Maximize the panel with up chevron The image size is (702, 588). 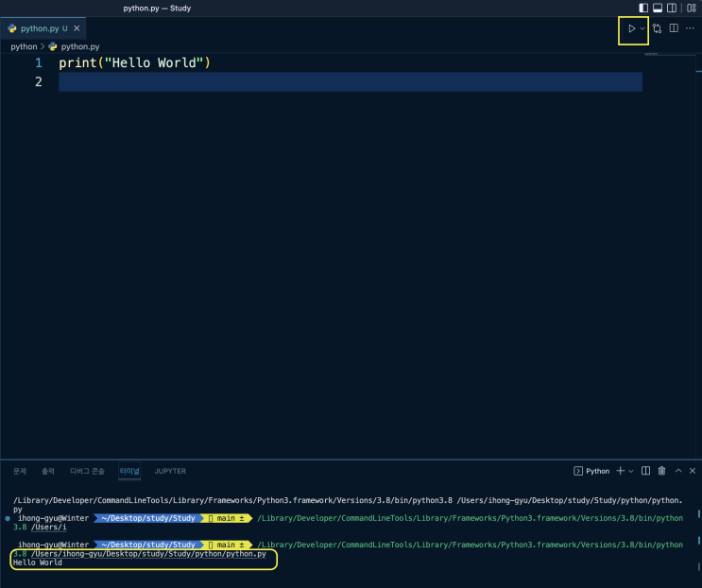(x=678, y=471)
